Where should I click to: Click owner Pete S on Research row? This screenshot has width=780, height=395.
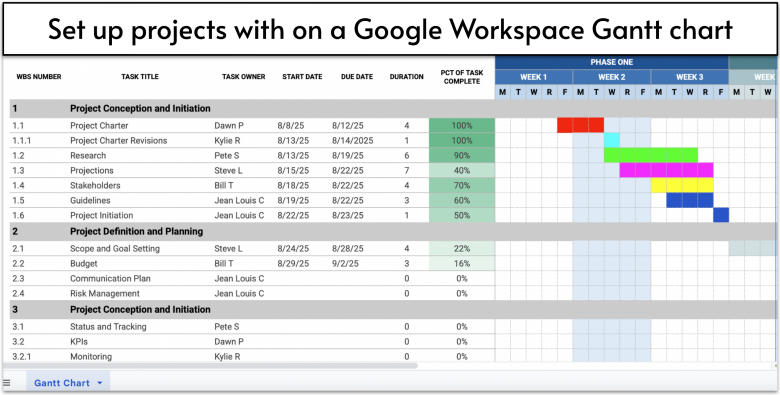point(227,155)
